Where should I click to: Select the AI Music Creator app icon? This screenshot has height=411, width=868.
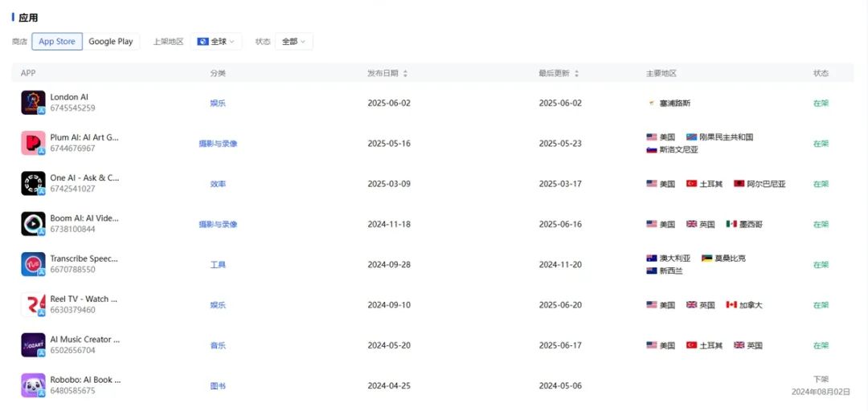click(33, 345)
